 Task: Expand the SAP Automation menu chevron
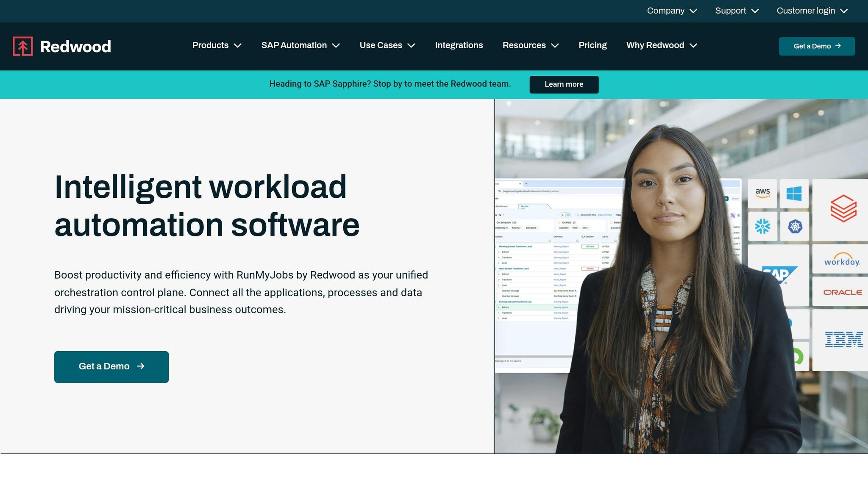(336, 45)
